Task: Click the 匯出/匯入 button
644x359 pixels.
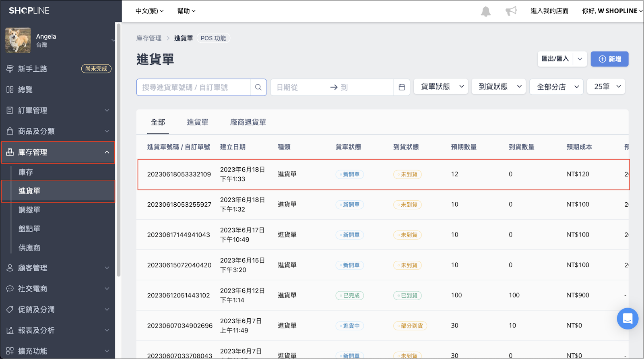Action: (x=555, y=59)
